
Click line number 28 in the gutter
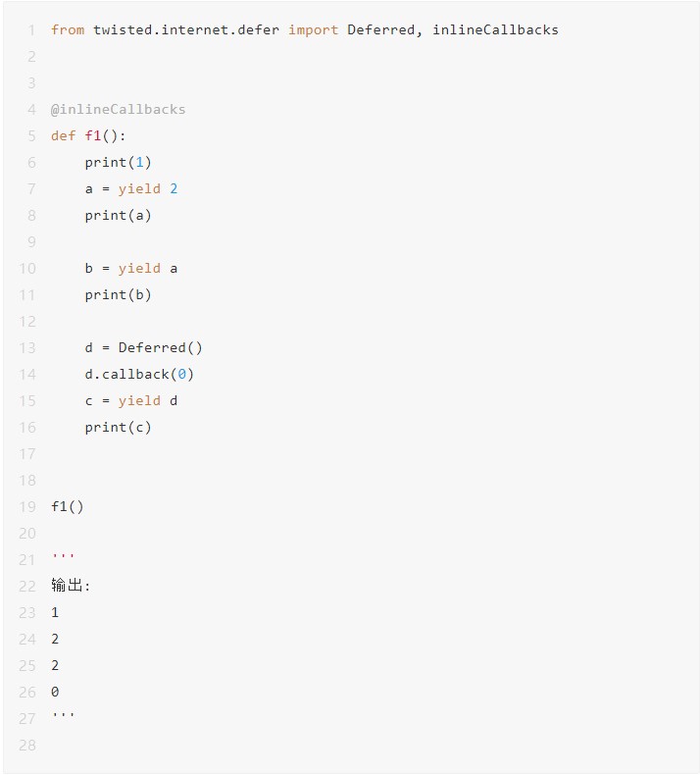click(27, 745)
